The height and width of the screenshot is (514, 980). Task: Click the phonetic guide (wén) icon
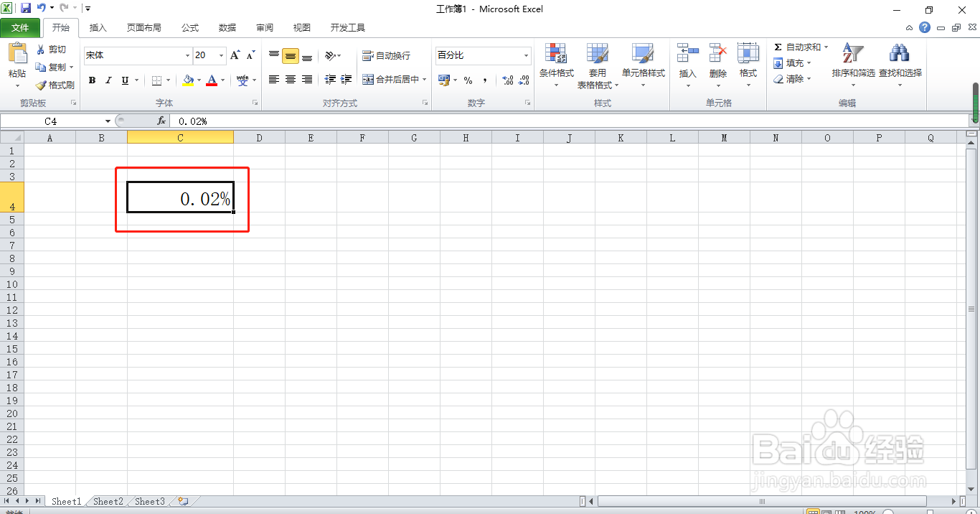click(242, 80)
